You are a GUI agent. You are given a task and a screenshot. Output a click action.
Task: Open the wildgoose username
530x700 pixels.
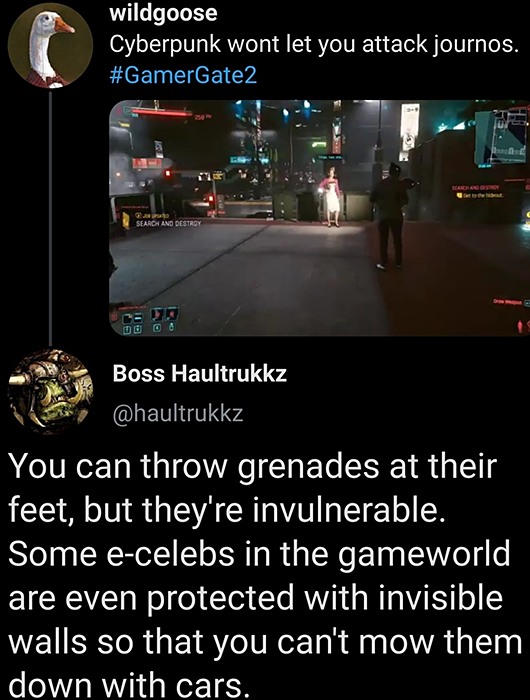[163, 13]
